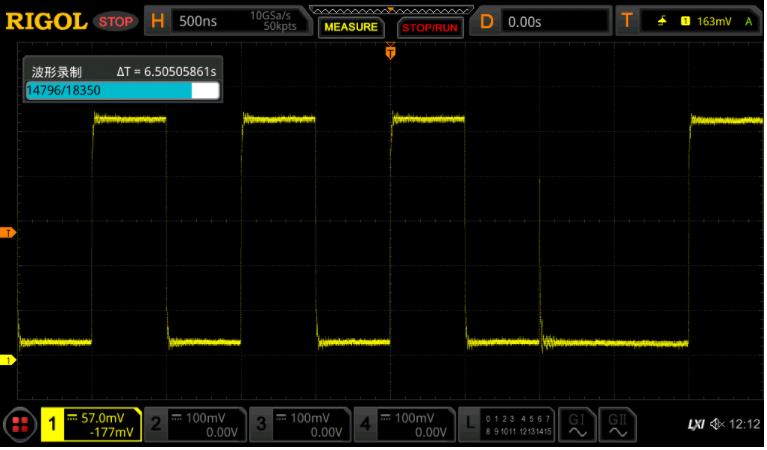Click the waveform recording progress bar 14796/18350
Image resolution: width=767 pixels, height=450 pixels.
(x=122, y=90)
